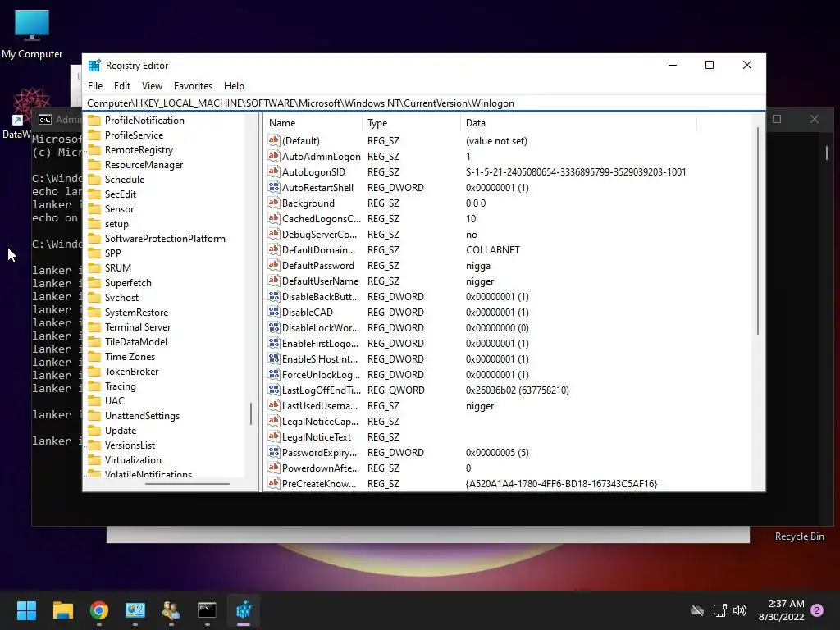Select the PasswordExpiry... DWORD icon
This screenshot has height=630, width=840.
click(274, 452)
